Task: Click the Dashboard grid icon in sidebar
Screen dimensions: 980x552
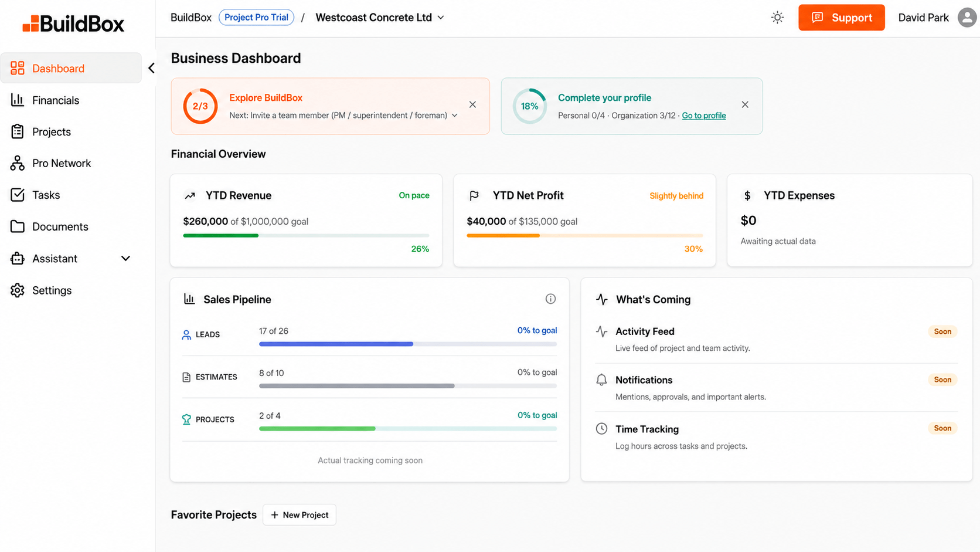Action: click(x=18, y=68)
